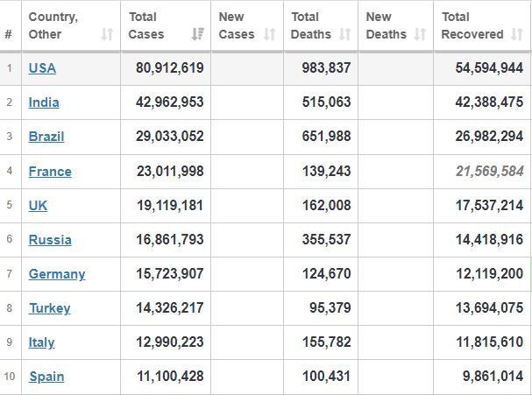Click the # column header
The image size is (532, 395).
click(x=9, y=34)
